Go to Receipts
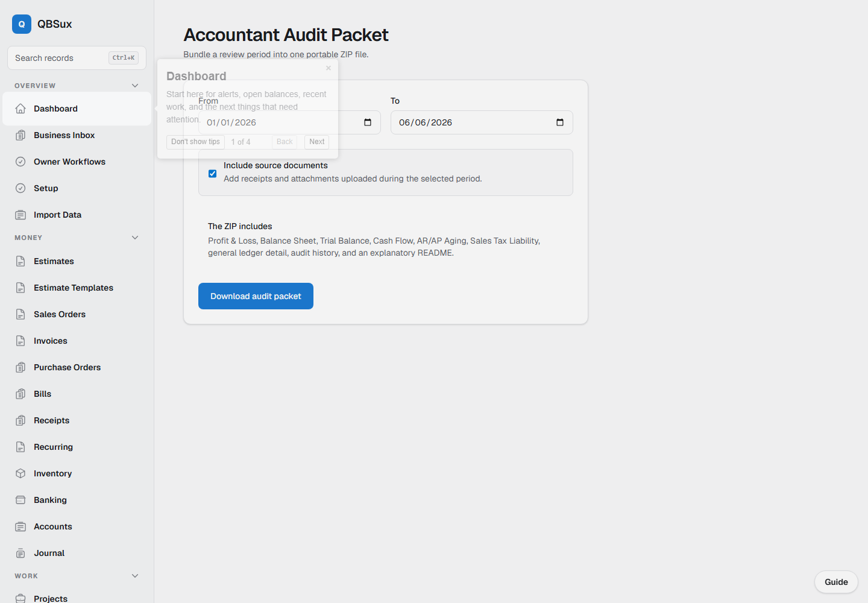This screenshot has width=868, height=603. coord(77,420)
